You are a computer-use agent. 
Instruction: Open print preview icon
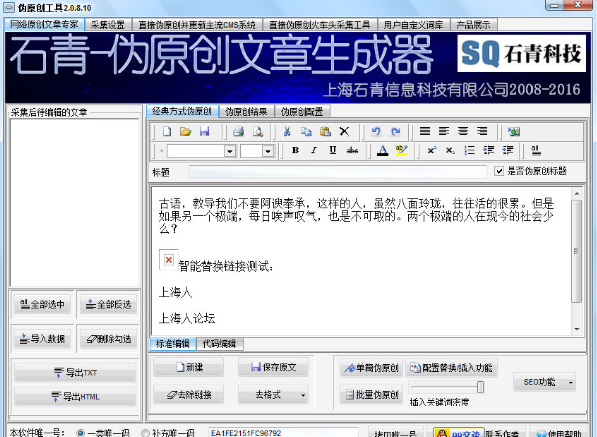coord(258,132)
